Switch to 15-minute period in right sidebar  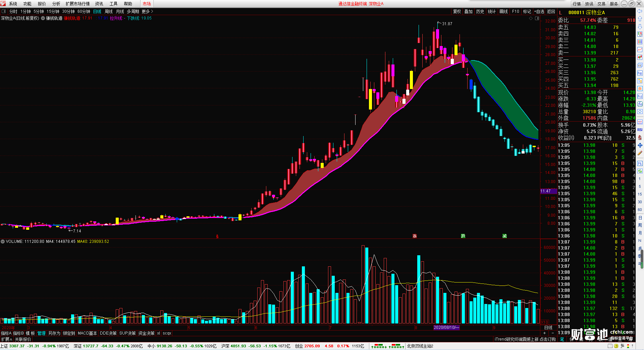(x=640, y=194)
